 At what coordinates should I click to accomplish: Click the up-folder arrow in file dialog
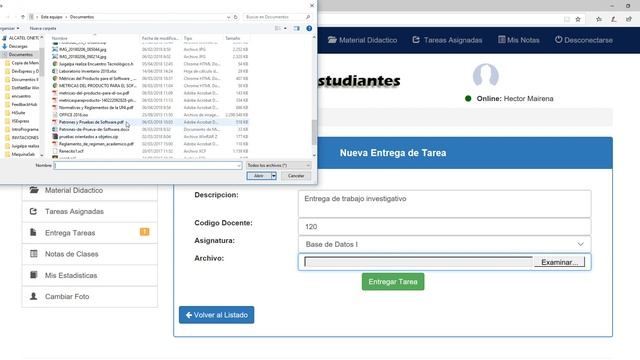(x=23, y=17)
